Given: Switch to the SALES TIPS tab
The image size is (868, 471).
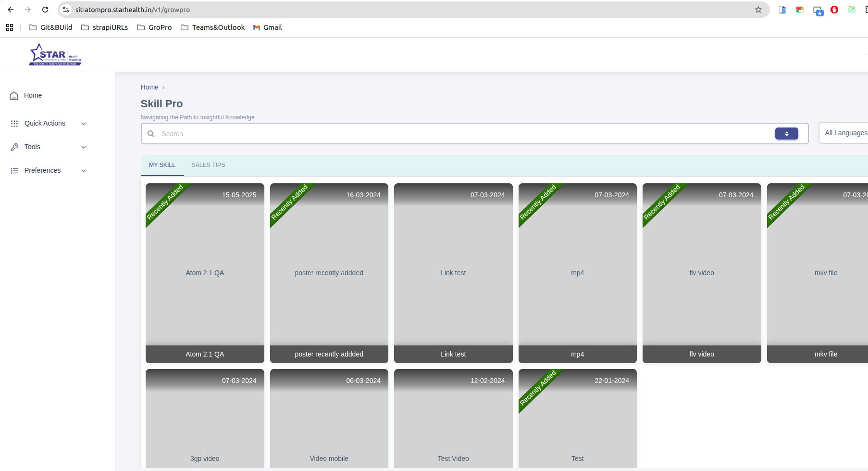Looking at the screenshot, I should coord(208,165).
